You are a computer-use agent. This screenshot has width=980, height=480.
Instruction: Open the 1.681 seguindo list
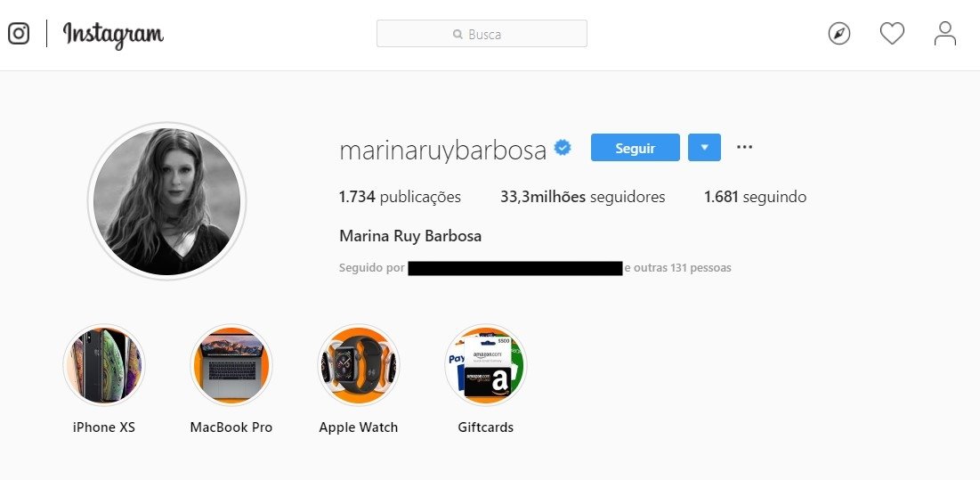(x=755, y=198)
